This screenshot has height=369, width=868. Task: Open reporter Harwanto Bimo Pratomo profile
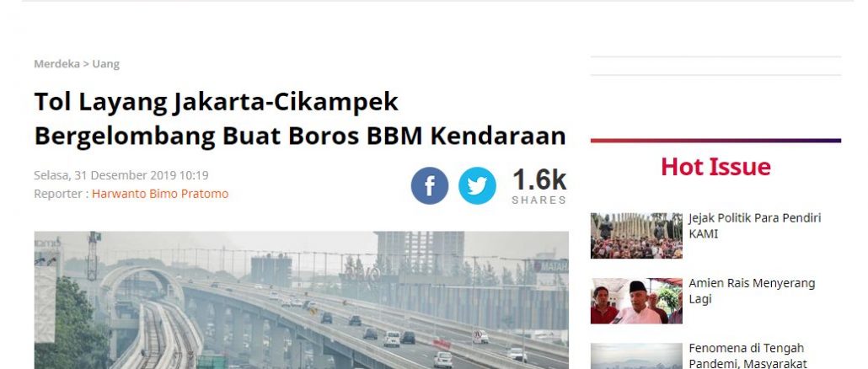click(x=160, y=194)
